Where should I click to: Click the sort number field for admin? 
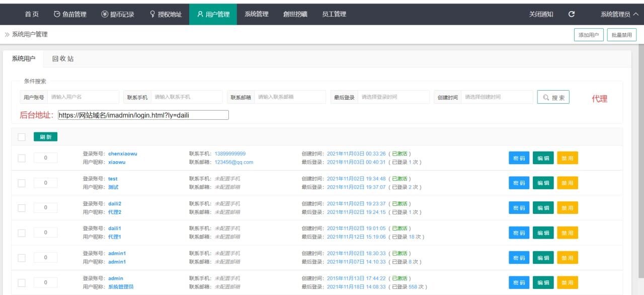tap(45, 282)
